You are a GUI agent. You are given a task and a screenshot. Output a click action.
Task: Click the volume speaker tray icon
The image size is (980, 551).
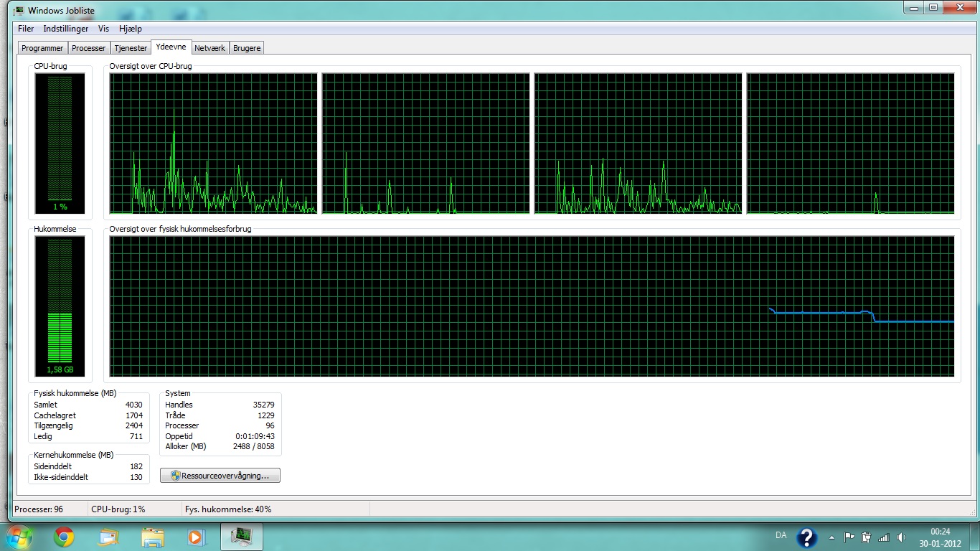tap(901, 537)
